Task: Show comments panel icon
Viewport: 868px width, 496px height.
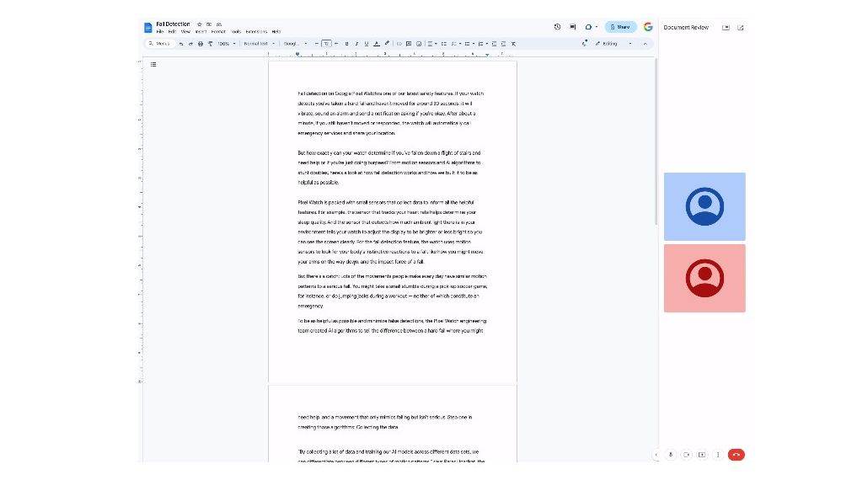Action: click(573, 27)
